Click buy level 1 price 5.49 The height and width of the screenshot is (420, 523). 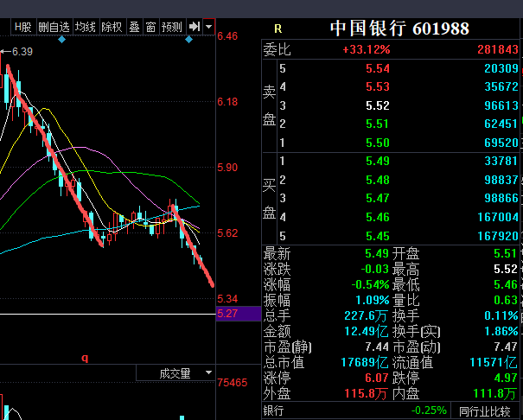[378, 161]
